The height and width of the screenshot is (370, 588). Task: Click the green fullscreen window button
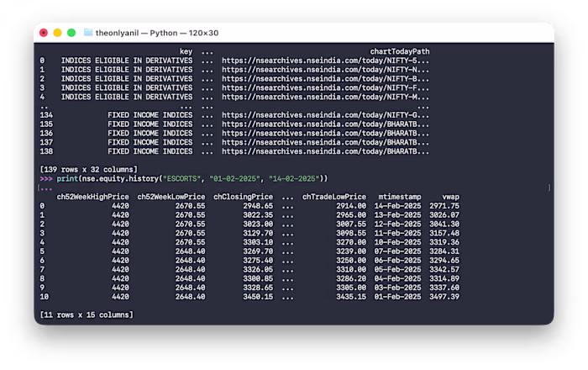[x=71, y=33]
